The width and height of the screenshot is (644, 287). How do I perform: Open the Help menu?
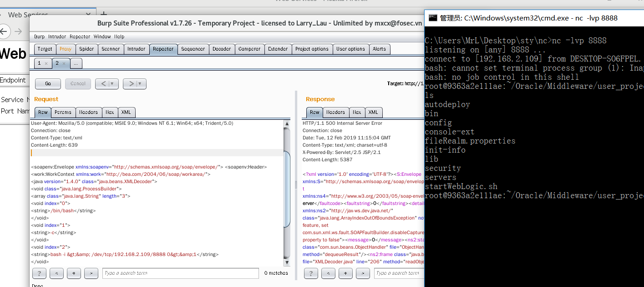click(119, 36)
